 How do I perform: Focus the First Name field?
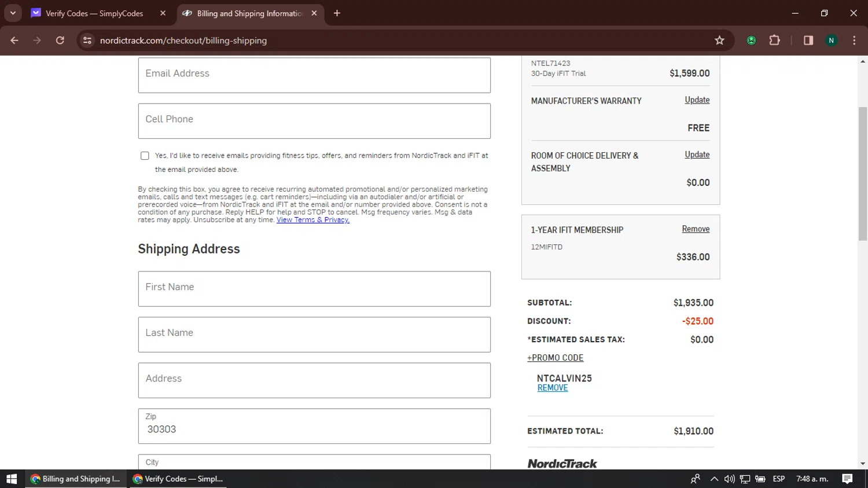[314, 289]
